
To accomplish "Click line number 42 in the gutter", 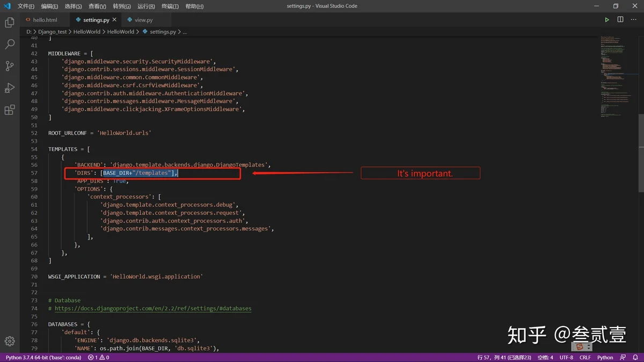I will tap(34, 54).
